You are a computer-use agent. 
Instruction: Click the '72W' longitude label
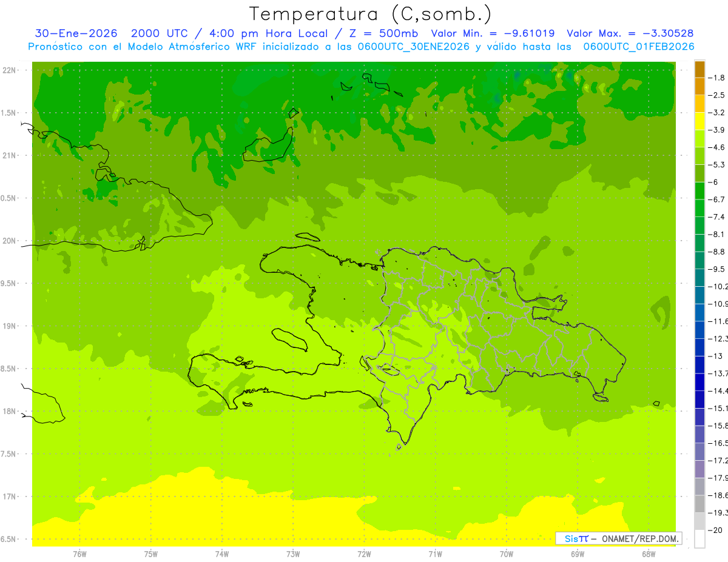pyautogui.click(x=364, y=554)
